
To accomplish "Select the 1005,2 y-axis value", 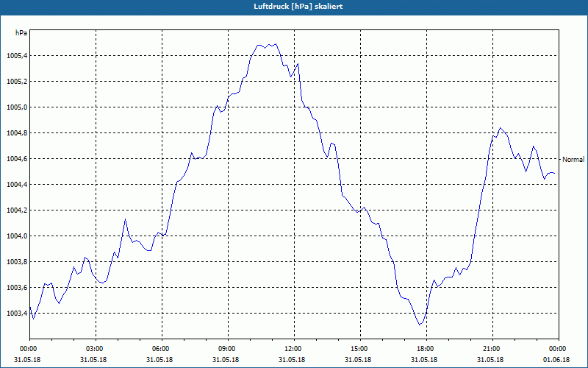I will pos(16,82).
